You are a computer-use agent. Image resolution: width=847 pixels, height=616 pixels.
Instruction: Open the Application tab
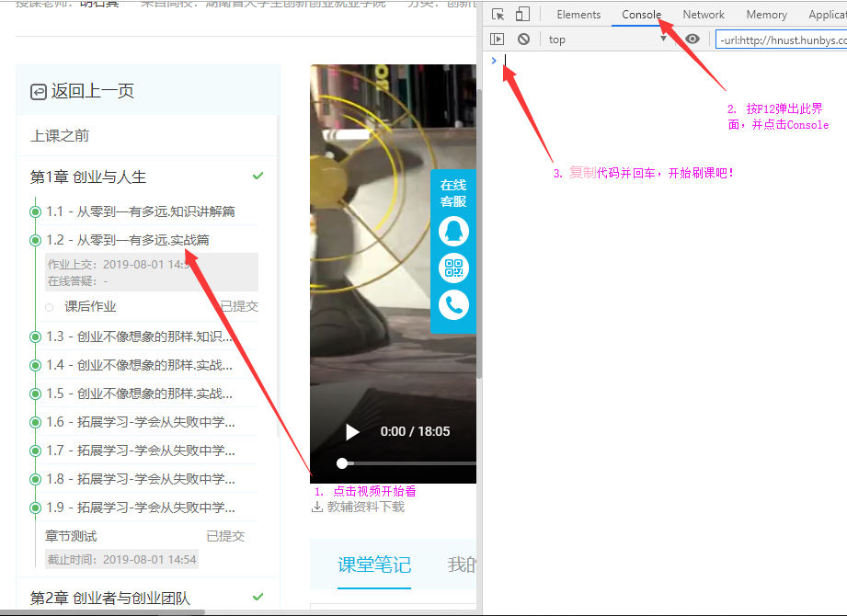[828, 15]
